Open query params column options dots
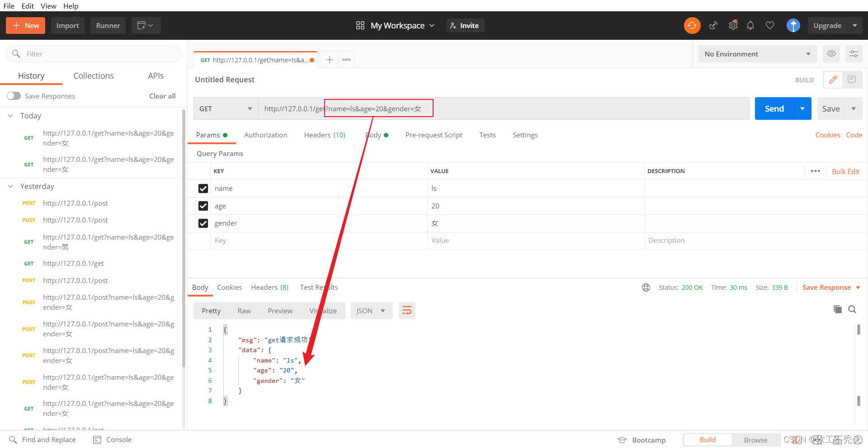Image resolution: width=868 pixels, height=448 pixels. point(816,171)
